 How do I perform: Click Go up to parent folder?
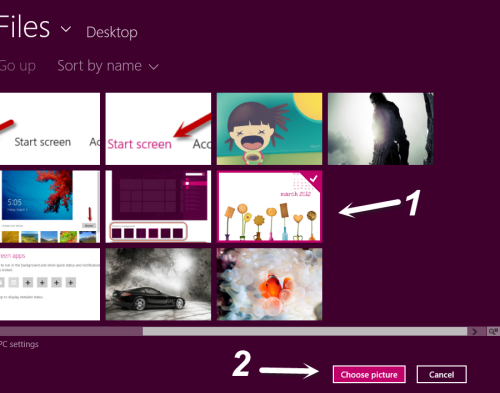[18, 66]
